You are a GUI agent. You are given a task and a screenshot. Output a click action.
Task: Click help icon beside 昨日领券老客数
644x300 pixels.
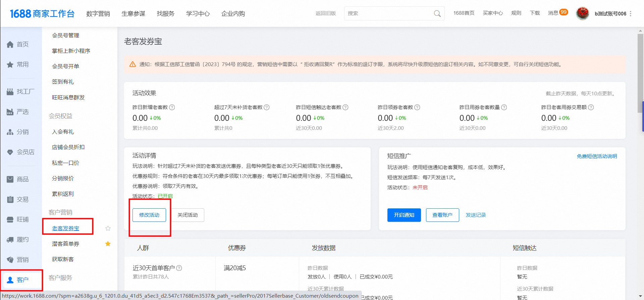(417, 107)
